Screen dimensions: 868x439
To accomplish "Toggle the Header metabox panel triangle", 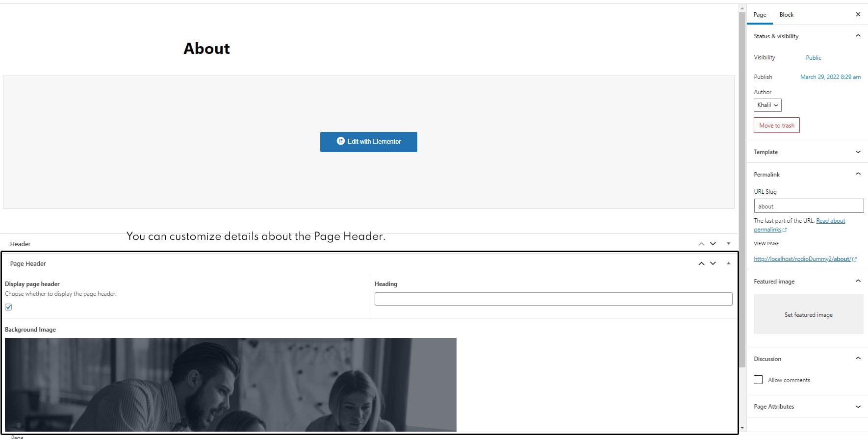I will (729, 244).
